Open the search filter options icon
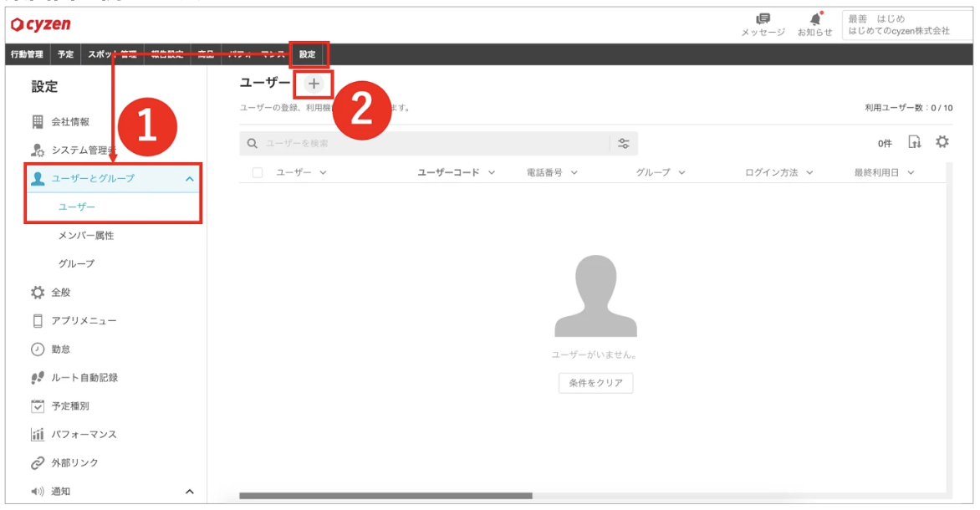 [624, 143]
